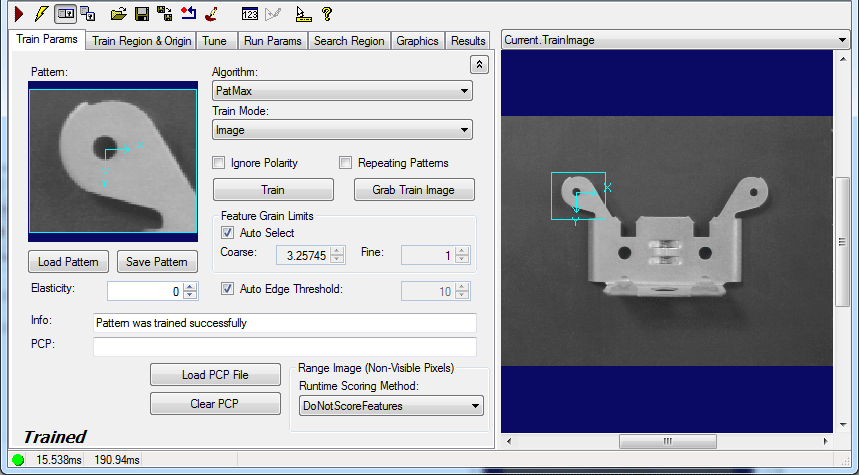
Task: Click the cyan train region box on image
Action: pyautogui.click(x=578, y=196)
